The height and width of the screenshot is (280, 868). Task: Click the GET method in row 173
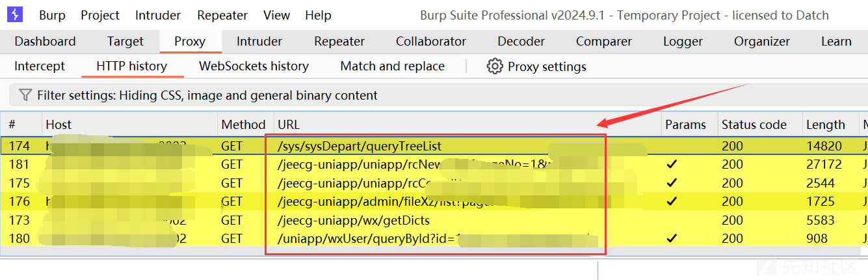click(231, 220)
